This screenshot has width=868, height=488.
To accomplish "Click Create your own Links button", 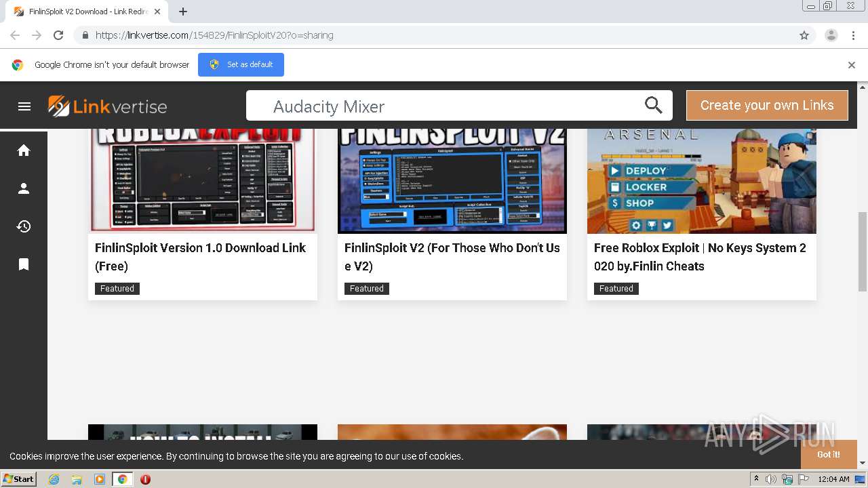I will coord(767,105).
